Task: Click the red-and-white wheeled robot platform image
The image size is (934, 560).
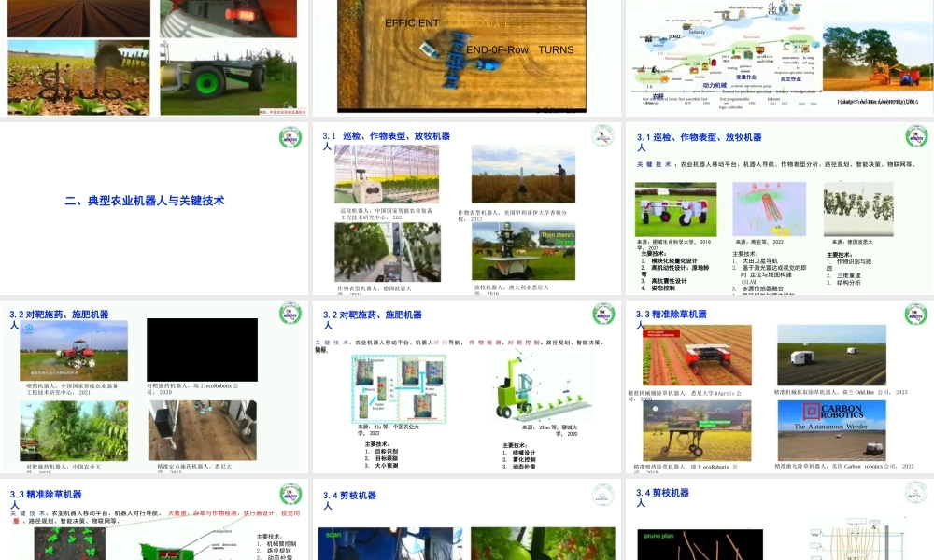Action: point(675,209)
